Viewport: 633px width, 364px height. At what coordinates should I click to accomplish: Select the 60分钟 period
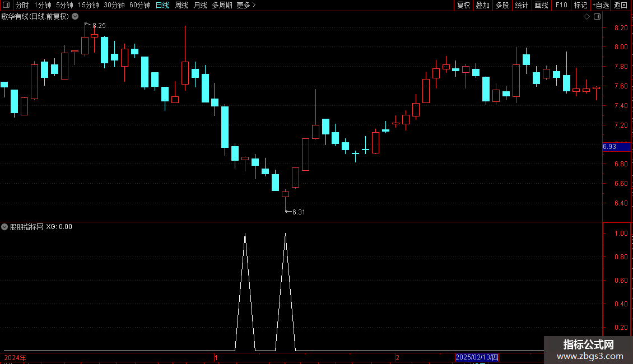(139, 5)
